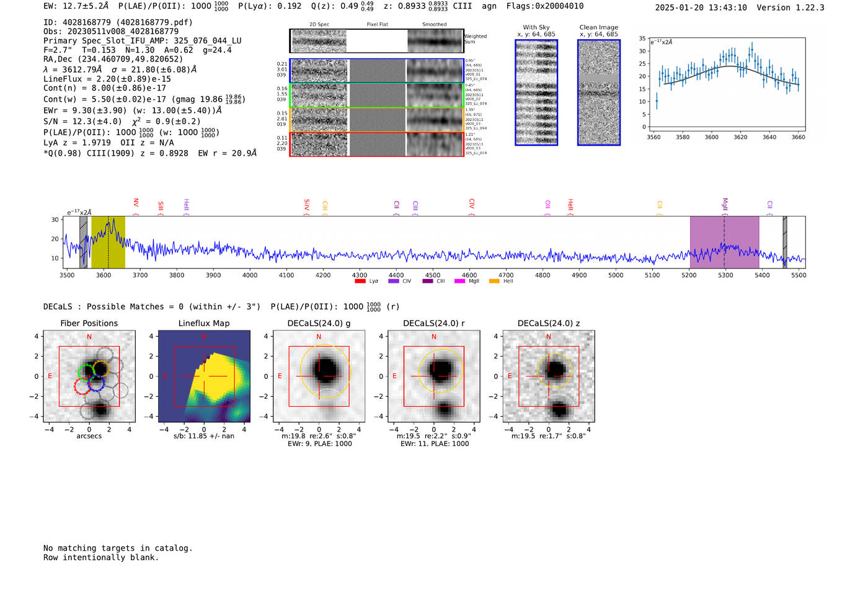Click the red Lyα legend swatch
The image size is (868, 591).
click(360, 281)
